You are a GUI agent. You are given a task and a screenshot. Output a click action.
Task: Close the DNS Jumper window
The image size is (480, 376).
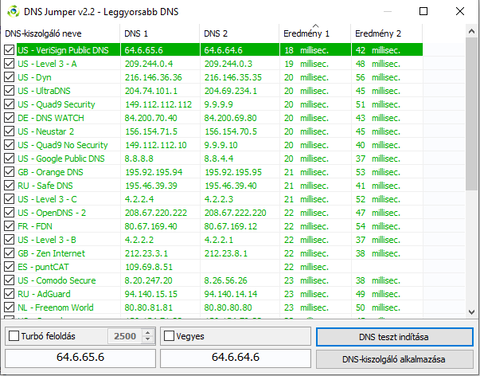pos(460,11)
